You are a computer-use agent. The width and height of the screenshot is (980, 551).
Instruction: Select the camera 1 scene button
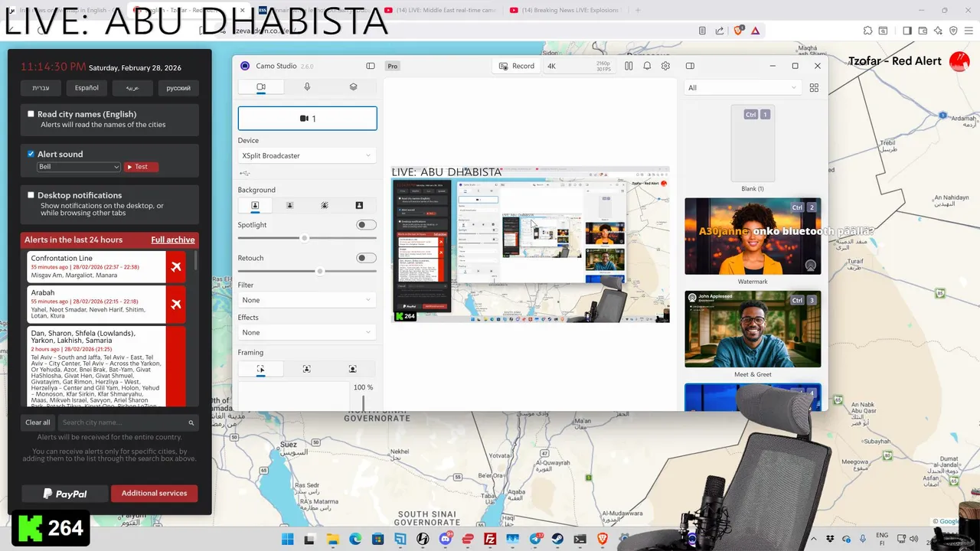pyautogui.click(x=308, y=119)
